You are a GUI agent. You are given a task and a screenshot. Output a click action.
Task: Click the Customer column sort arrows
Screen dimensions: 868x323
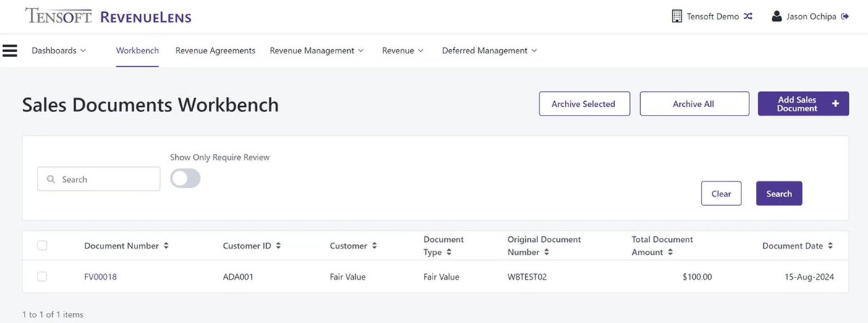tap(374, 246)
